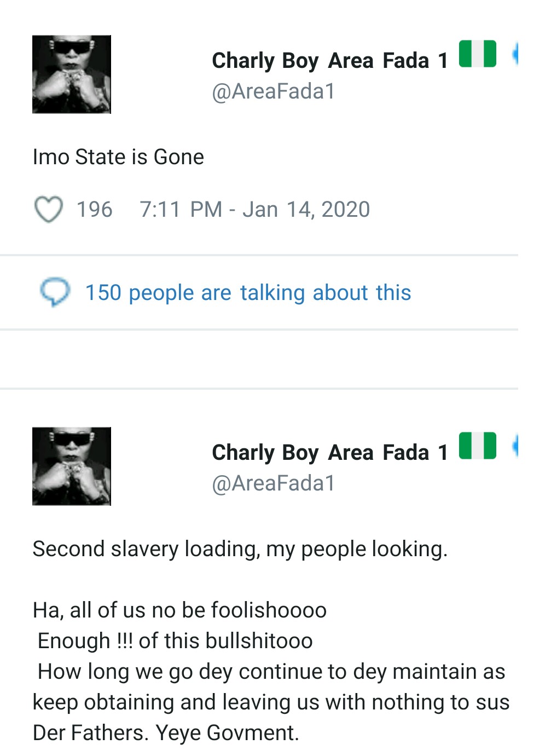Click the second tweet's @AreaFada1 handle
The height and width of the screenshot is (756, 551).
273,483
